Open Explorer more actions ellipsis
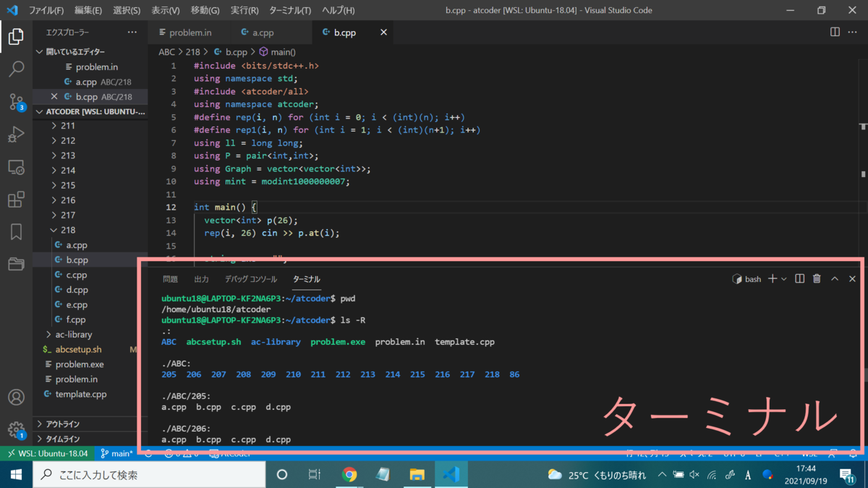 132,33
